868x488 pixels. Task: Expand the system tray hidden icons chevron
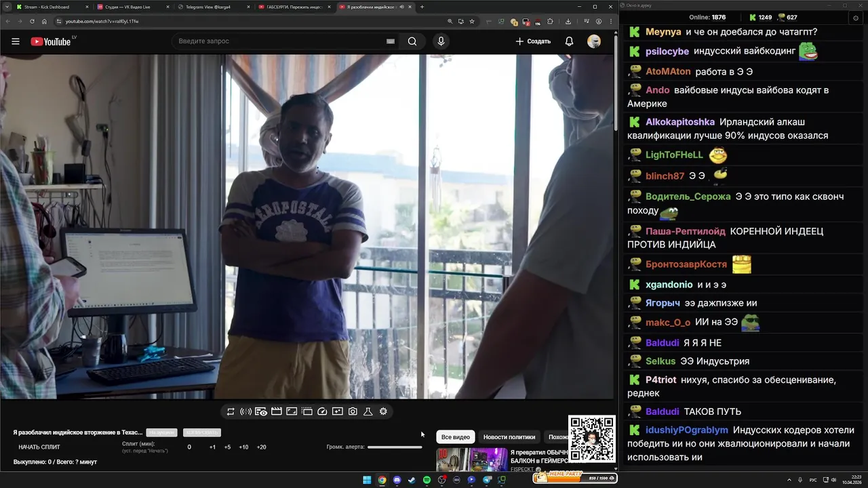(x=789, y=480)
